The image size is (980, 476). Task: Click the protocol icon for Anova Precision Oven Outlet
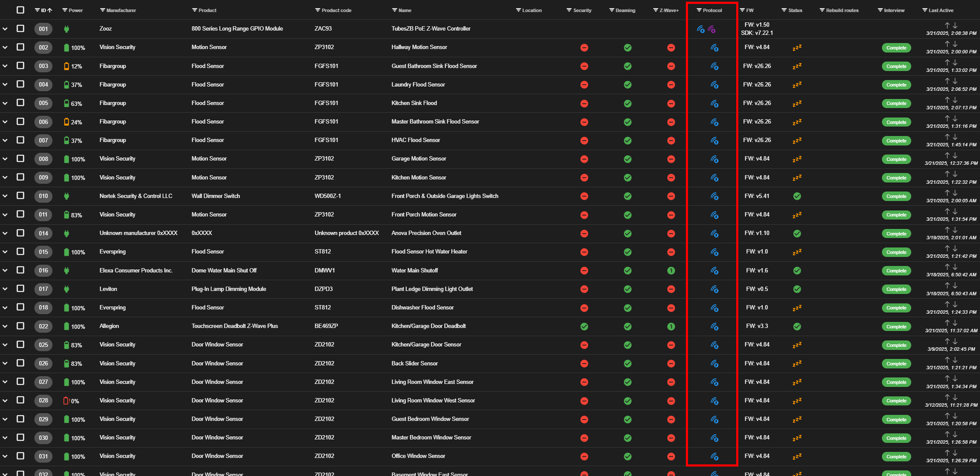(714, 234)
